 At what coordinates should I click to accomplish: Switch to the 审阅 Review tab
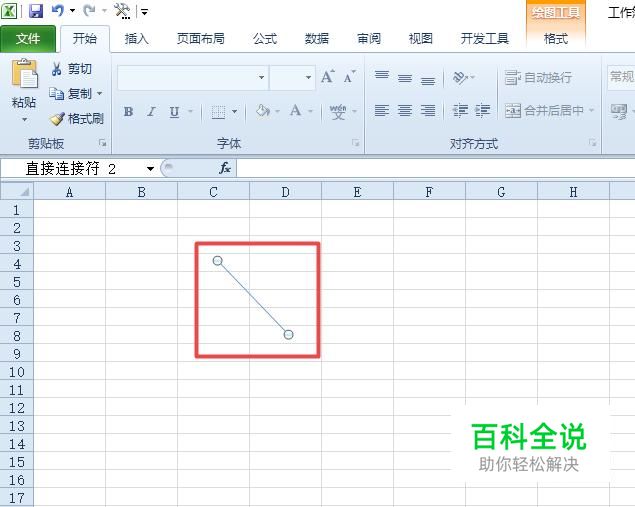click(x=369, y=39)
